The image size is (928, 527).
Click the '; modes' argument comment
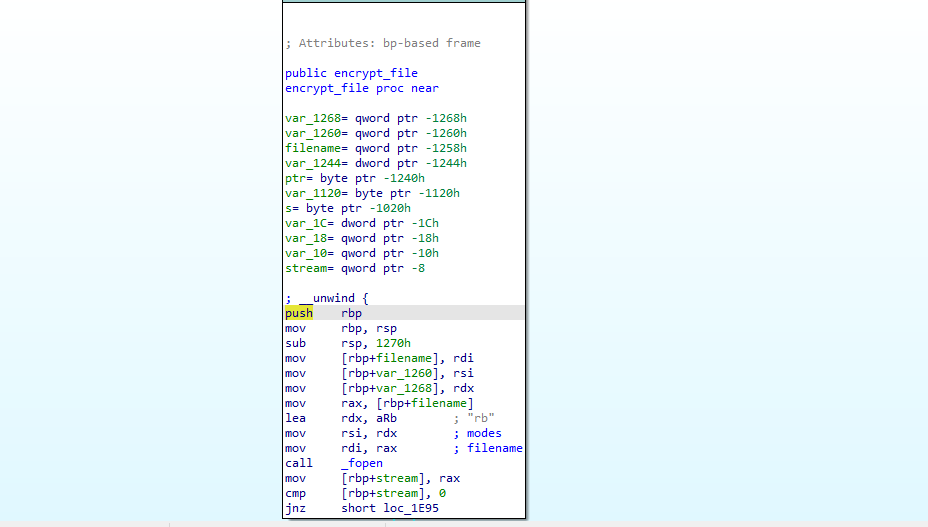click(x=478, y=433)
